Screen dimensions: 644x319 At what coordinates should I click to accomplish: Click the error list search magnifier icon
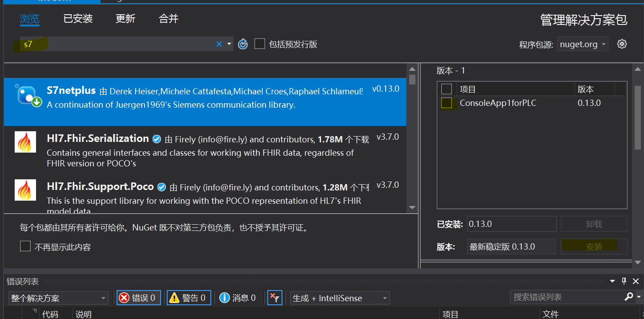[x=628, y=297]
